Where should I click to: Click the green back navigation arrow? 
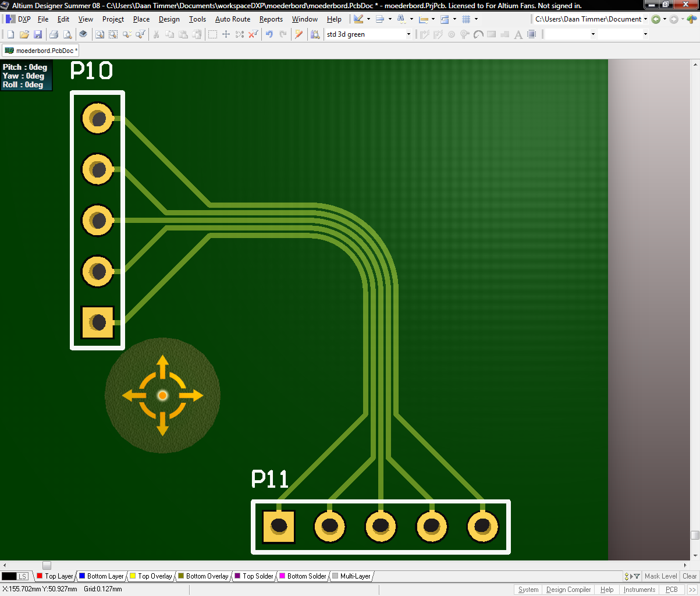click(x=656, y=19)
